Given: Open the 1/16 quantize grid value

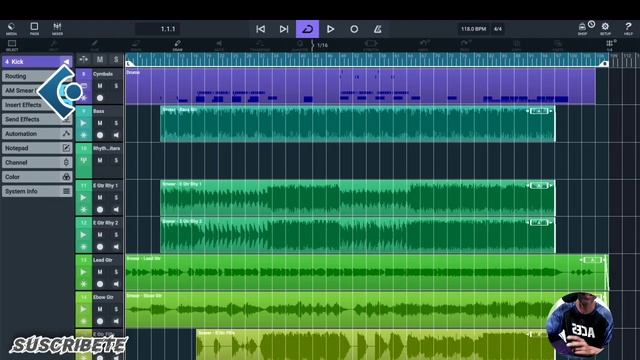Looking at the screenshot, I should [322, 45].
